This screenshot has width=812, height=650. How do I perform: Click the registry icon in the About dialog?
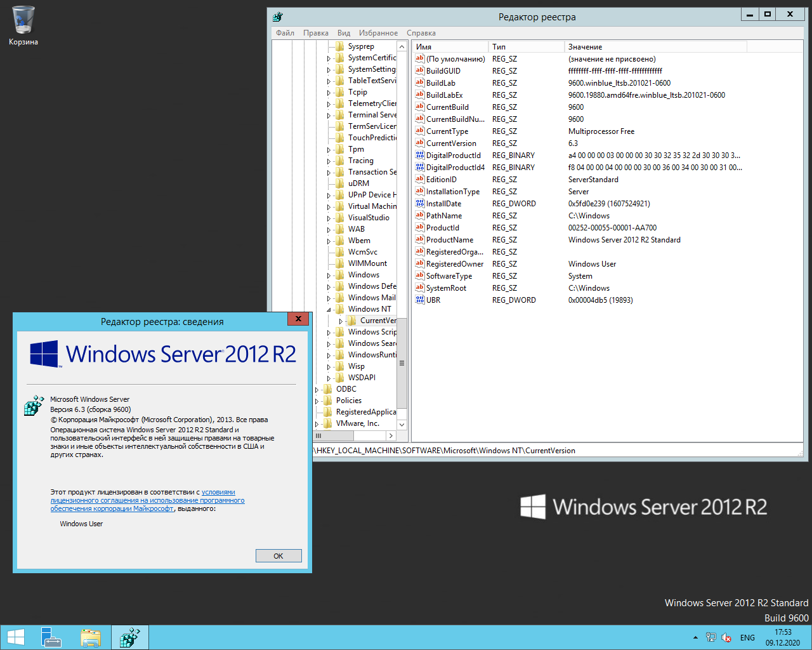tap(33, 406)
